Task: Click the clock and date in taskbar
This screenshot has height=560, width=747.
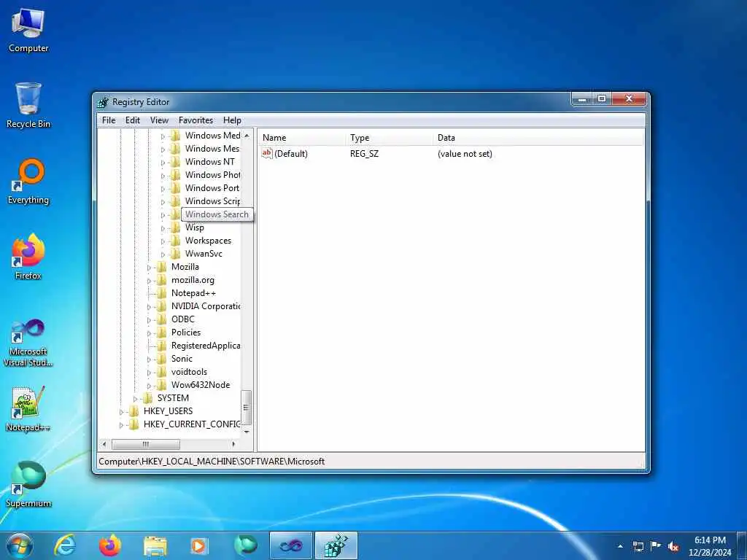Action: [x=710, y=546]
